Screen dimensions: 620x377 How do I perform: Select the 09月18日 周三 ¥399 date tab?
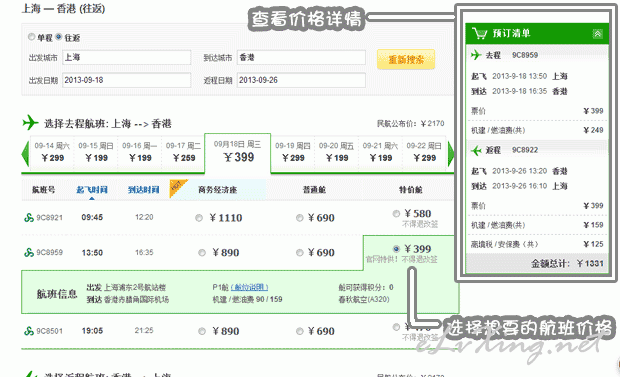238,153
